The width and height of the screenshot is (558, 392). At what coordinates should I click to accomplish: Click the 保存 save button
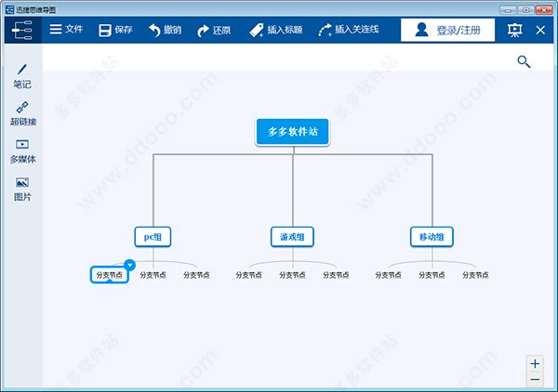tap(115, 30)
